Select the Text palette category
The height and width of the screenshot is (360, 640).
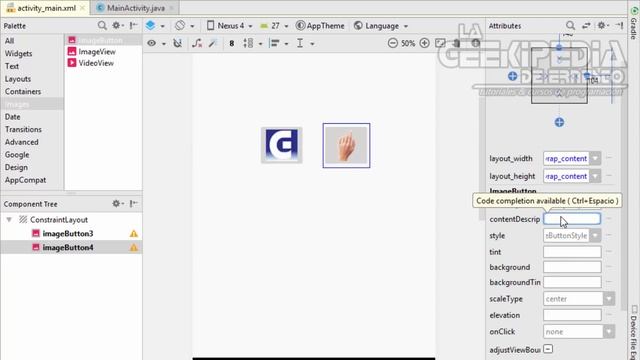(12, 66)
